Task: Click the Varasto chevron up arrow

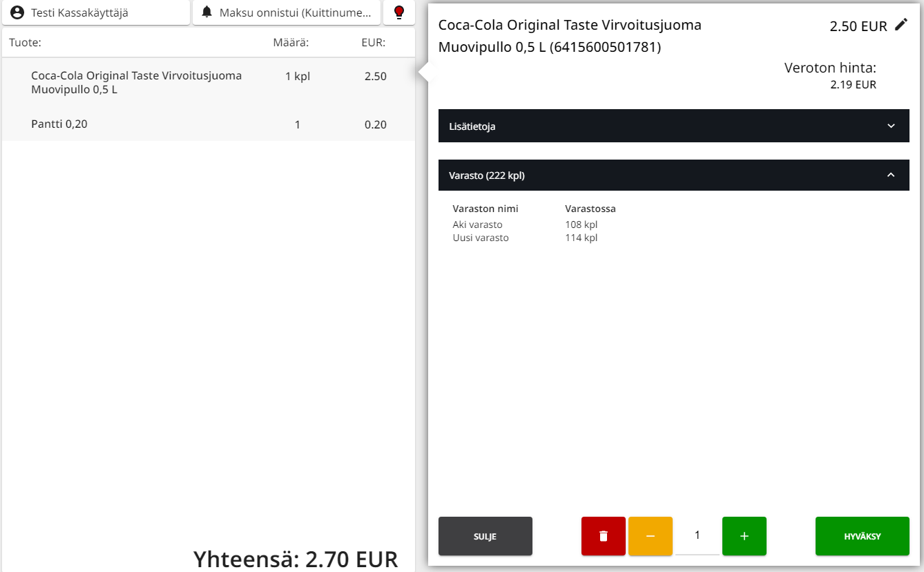Action: click(891, 175)
